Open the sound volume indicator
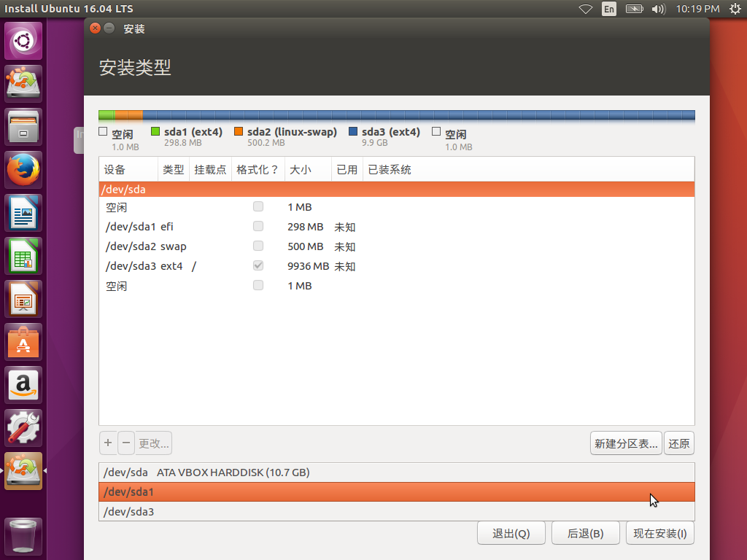747x560 pixels. [659, 9]
